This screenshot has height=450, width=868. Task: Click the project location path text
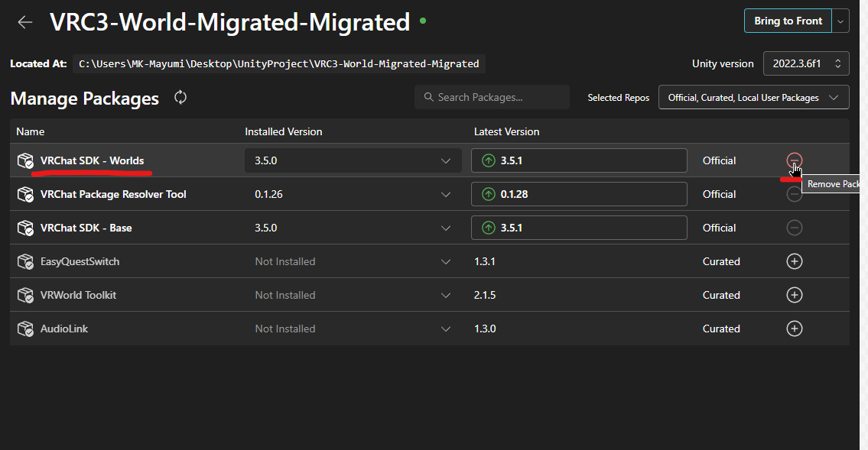click(x=278, y=64)
